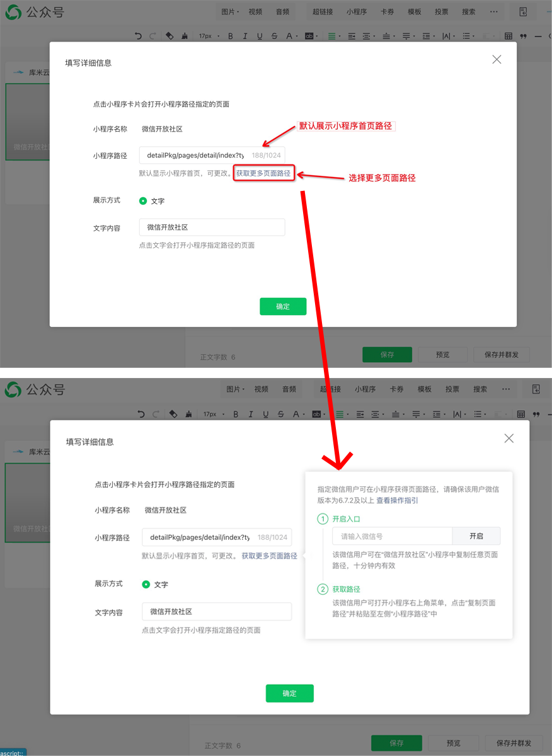Click the clear-format eraser in upper toolbar

point(170,37)
